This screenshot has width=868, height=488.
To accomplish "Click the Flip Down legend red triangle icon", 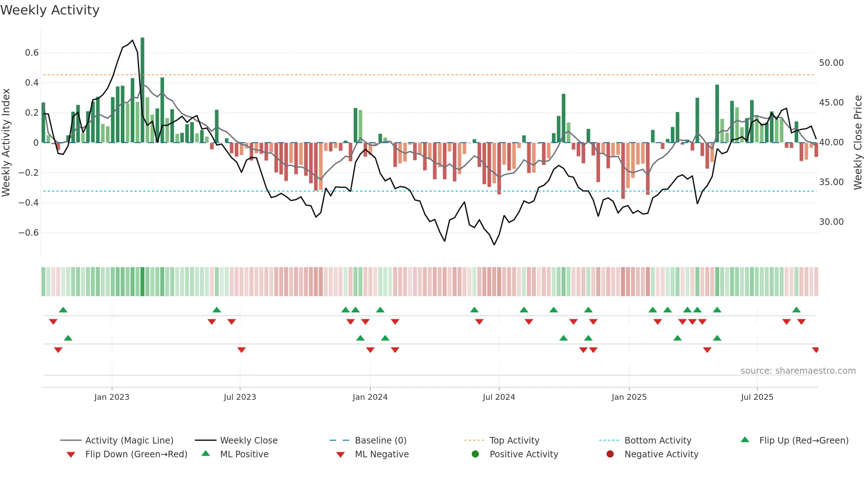I will (x=71, y=455).
